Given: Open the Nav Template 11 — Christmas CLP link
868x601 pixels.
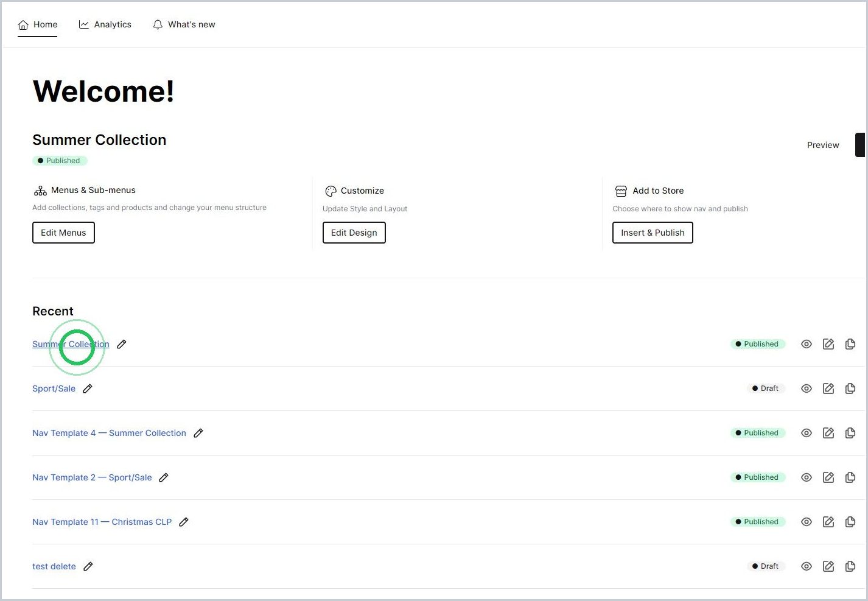Looking at the screenshot, I should 102,522.
